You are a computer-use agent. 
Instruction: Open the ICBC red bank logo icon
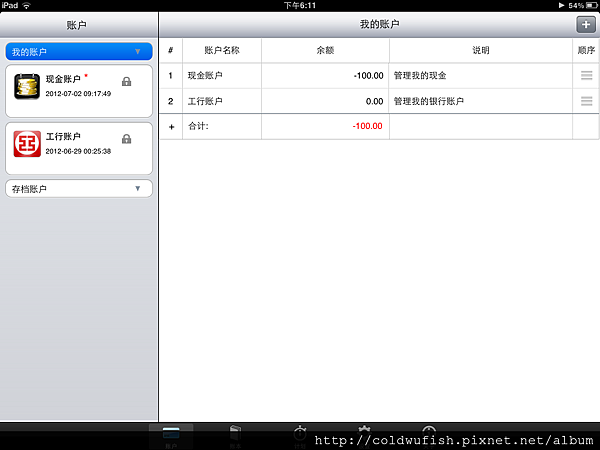click(x=27, y=144)
